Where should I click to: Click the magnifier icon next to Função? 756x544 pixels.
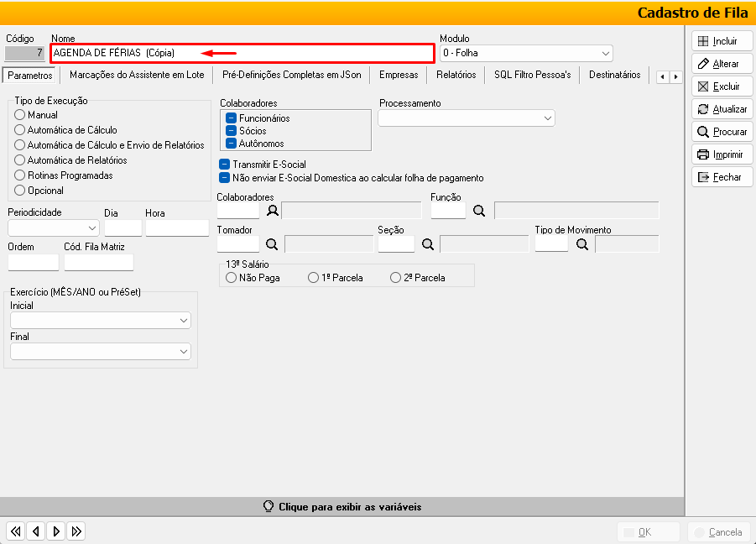(x=479, y=211)
